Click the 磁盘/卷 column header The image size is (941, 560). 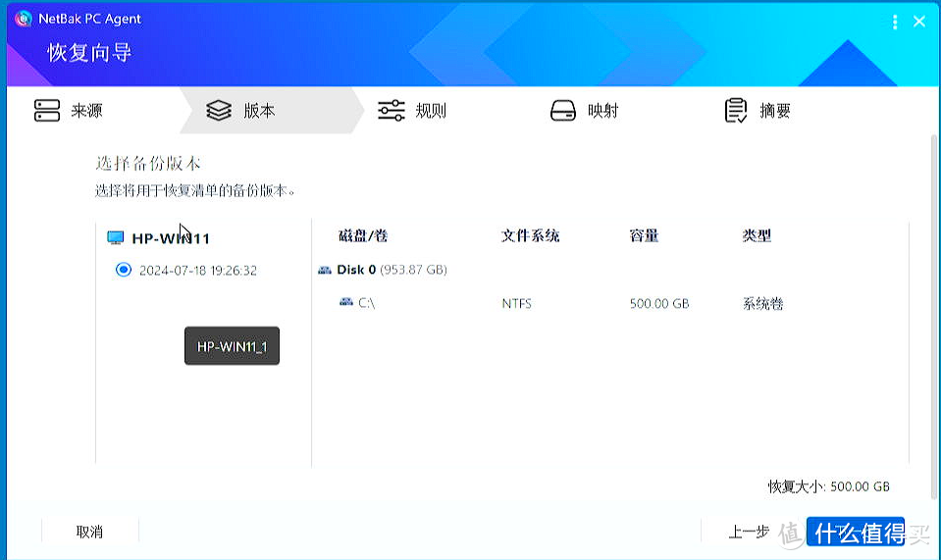pyautogui.click(x=363, y=235)
